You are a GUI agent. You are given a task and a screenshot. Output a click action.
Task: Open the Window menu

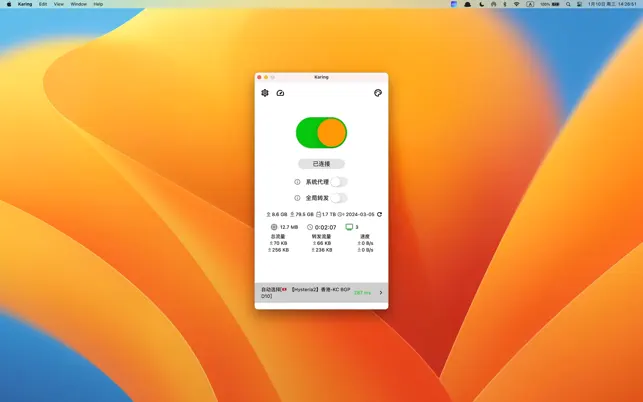(78, 4)
